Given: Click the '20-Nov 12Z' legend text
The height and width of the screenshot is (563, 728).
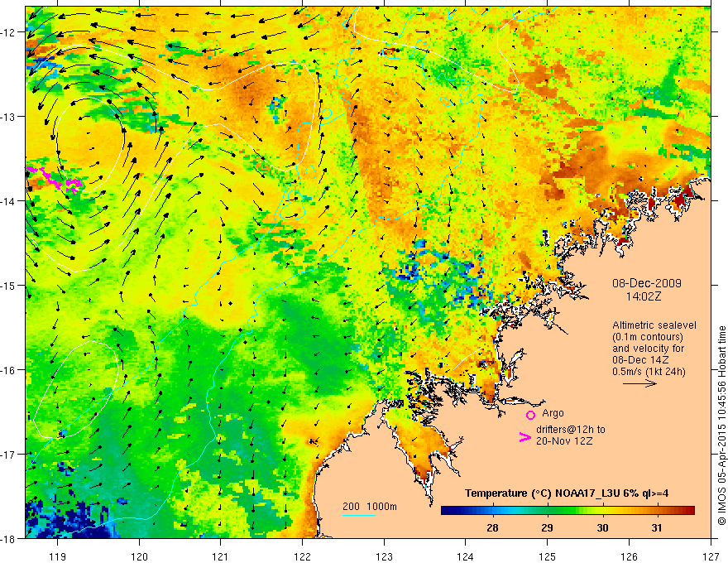Looking at the screenshot, I should pyautogui.click(x=564, y=440).
